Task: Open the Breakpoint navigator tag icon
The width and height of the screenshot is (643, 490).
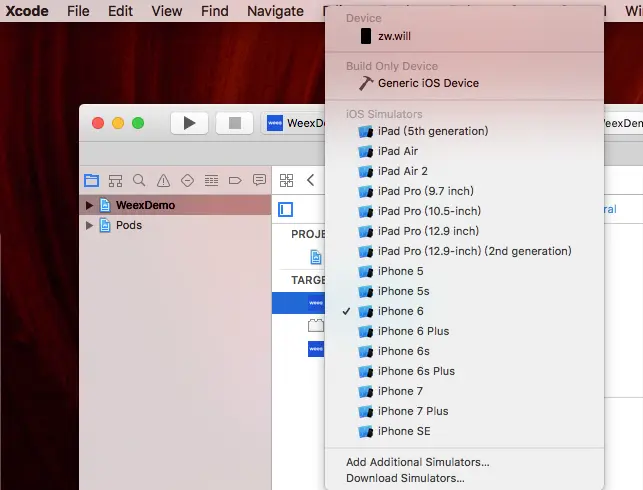Action: coord(235,180)
